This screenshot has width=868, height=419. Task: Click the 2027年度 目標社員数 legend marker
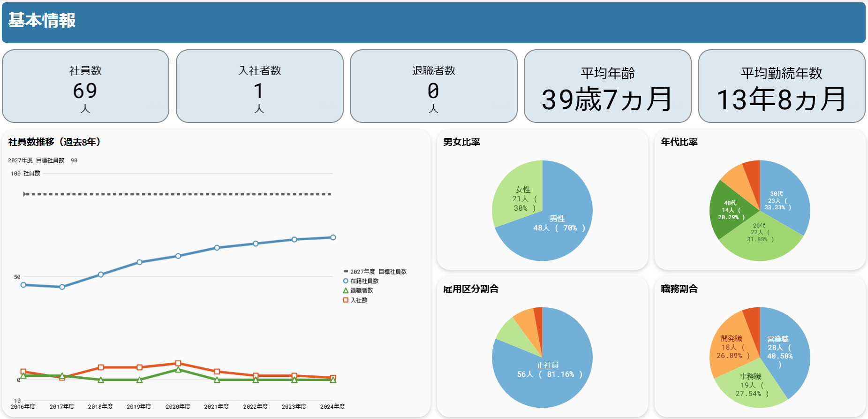pos(346,271)
